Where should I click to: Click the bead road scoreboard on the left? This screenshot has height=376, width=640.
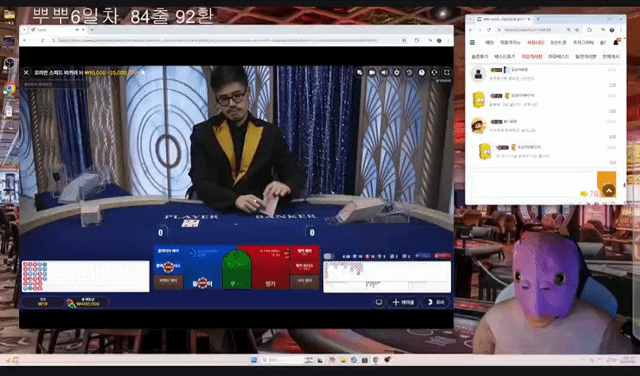86,276
